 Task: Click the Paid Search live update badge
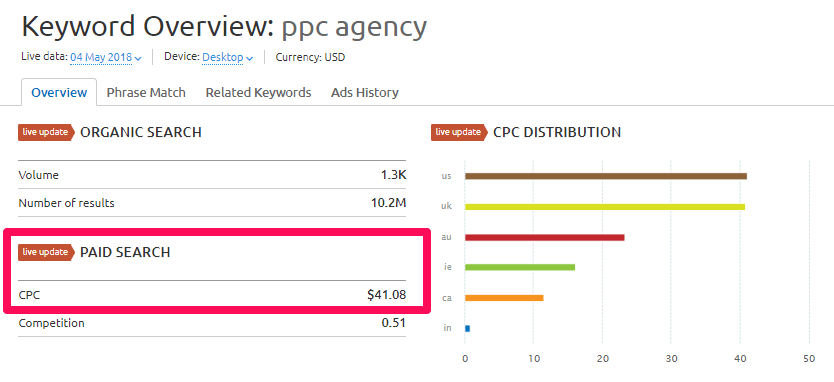coord(46,252)
